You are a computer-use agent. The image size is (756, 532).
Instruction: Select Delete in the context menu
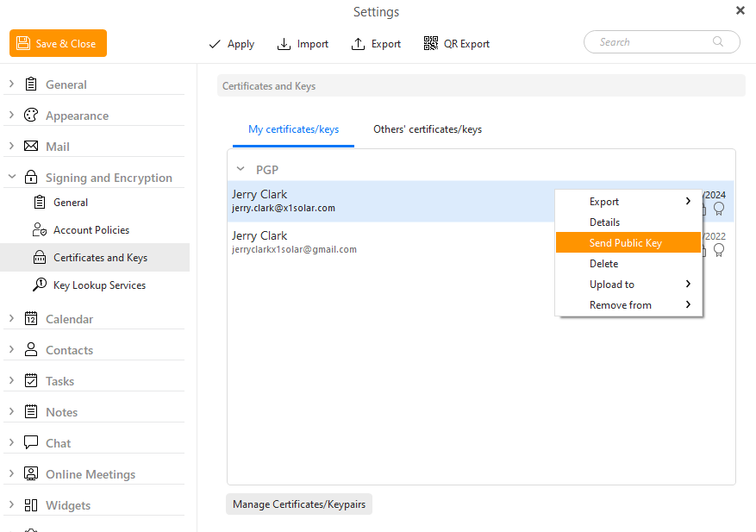point(603,264)
